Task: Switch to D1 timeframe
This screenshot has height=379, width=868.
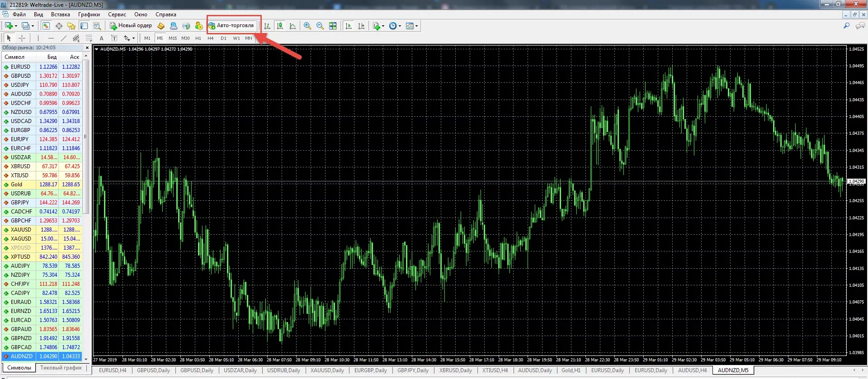Action: click(x=223, y=38)
